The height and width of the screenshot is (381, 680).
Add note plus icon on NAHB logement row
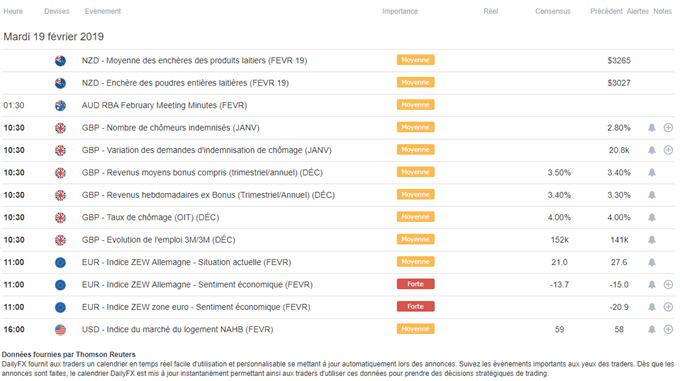(x=668, y=329)
